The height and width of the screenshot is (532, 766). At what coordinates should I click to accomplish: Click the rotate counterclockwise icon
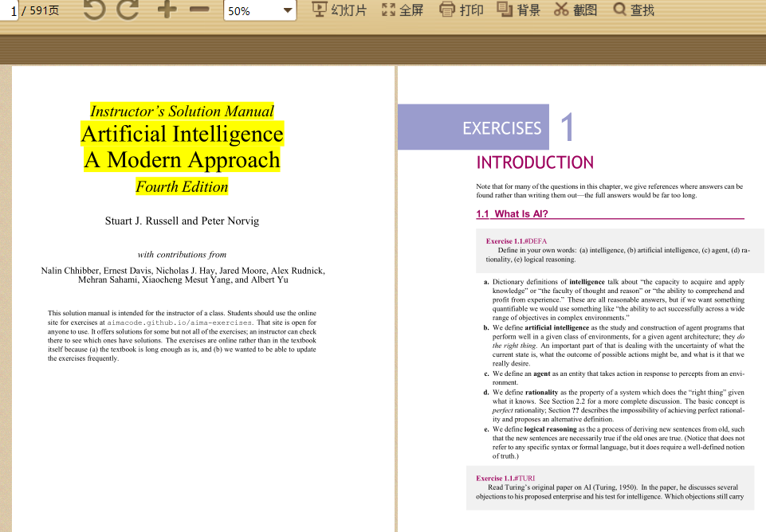click(94, 10)
